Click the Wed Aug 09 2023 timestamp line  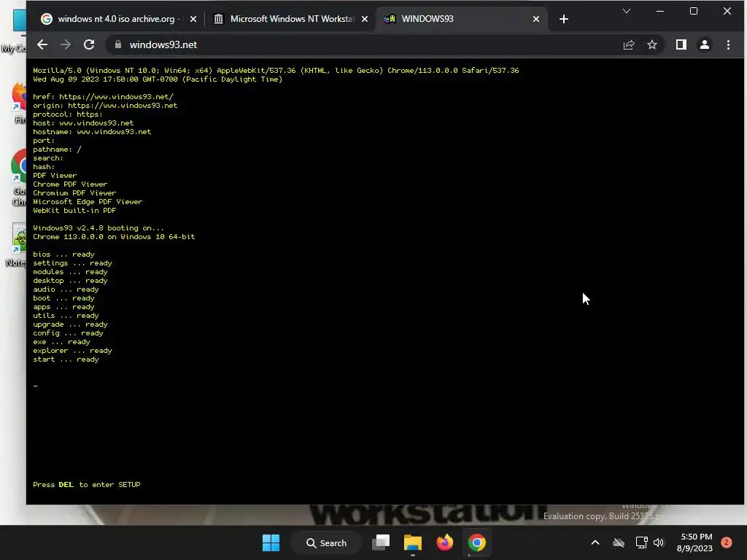pos(158,79)
